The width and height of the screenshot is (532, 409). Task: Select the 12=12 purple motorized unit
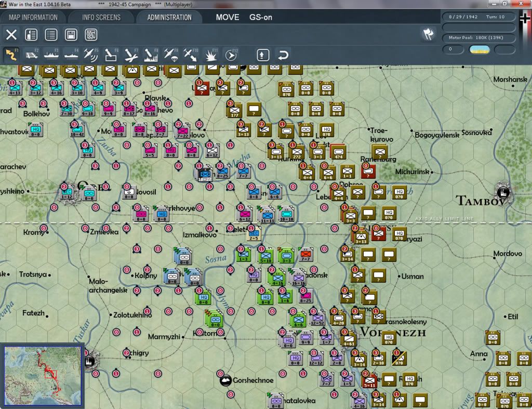point(316,359)
